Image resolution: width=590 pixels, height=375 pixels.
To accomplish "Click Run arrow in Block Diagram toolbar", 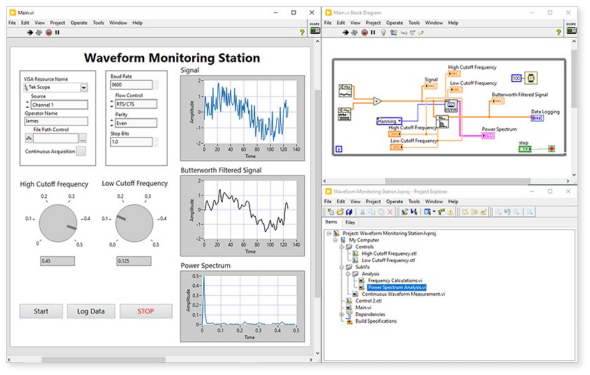I will (345, 32).
